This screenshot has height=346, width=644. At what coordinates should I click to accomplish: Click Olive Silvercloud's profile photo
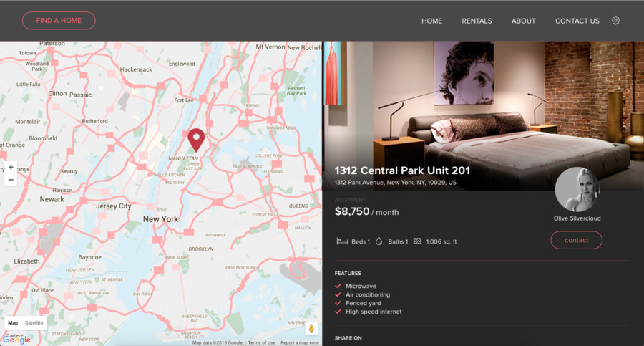click(x=577, y=189)
